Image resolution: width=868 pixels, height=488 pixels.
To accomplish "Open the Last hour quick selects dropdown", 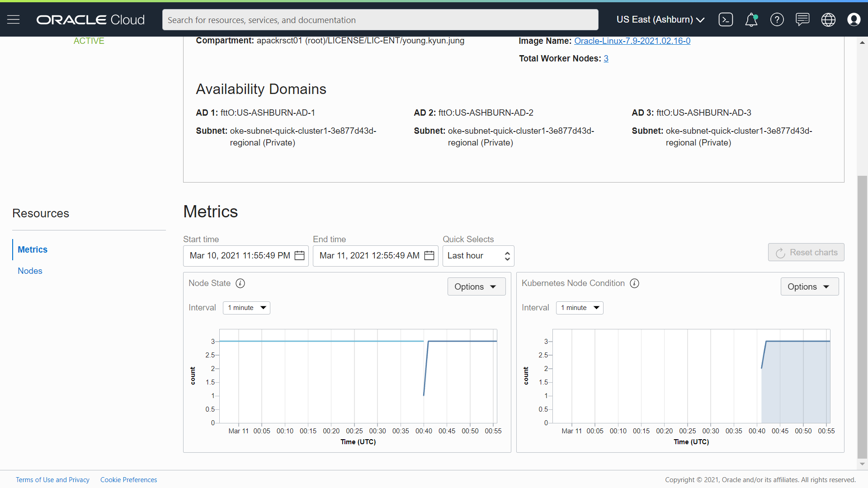I will click(478, 256).
